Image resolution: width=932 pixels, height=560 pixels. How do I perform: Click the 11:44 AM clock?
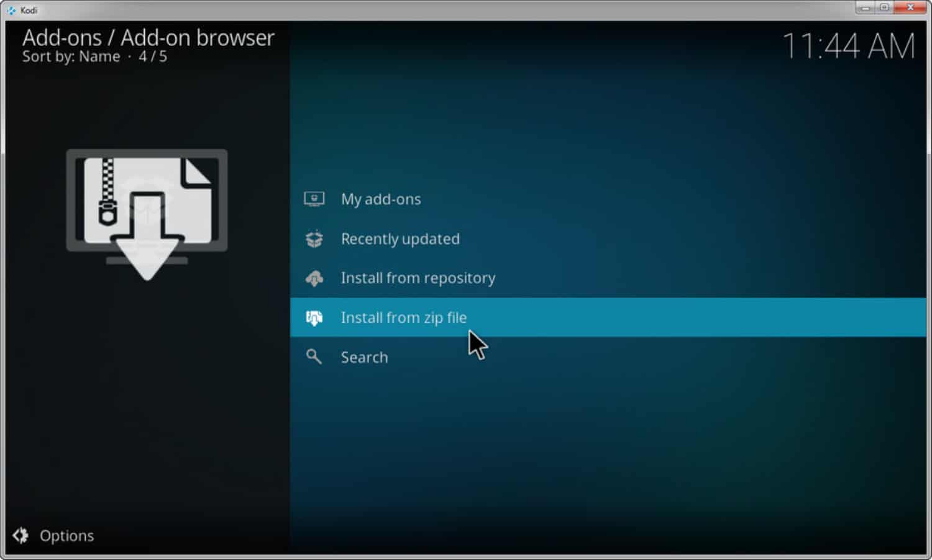[848, 46]
